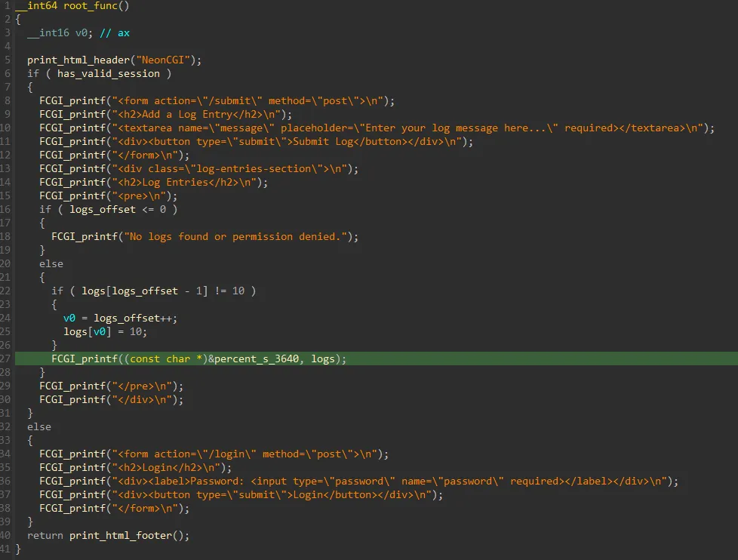Click the "Submit Log" button string line
The height and width of the screenshot is (560, 738).
(x=257, y=142)
